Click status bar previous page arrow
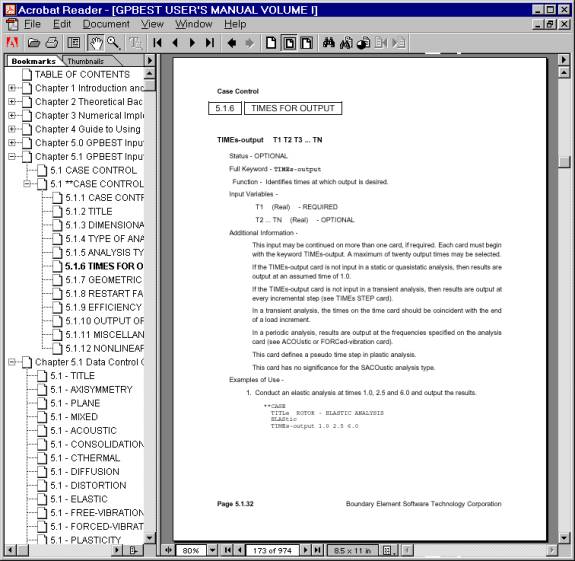Viewport: 575px width, 561px height. pos(239,550)
